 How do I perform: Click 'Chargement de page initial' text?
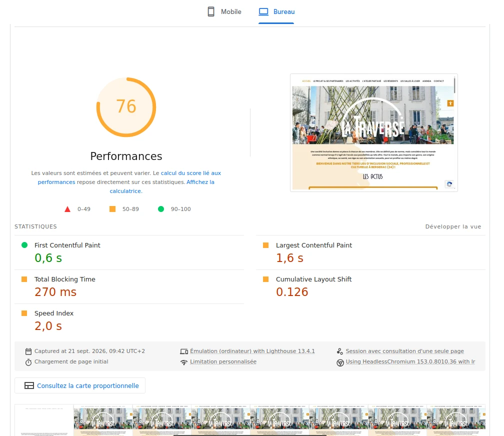71,361
